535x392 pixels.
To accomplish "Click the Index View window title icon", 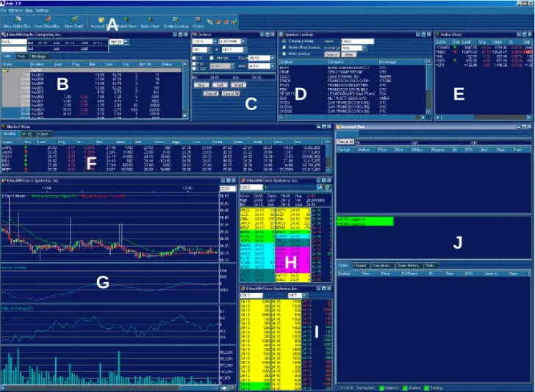I will tap(438, 35).
